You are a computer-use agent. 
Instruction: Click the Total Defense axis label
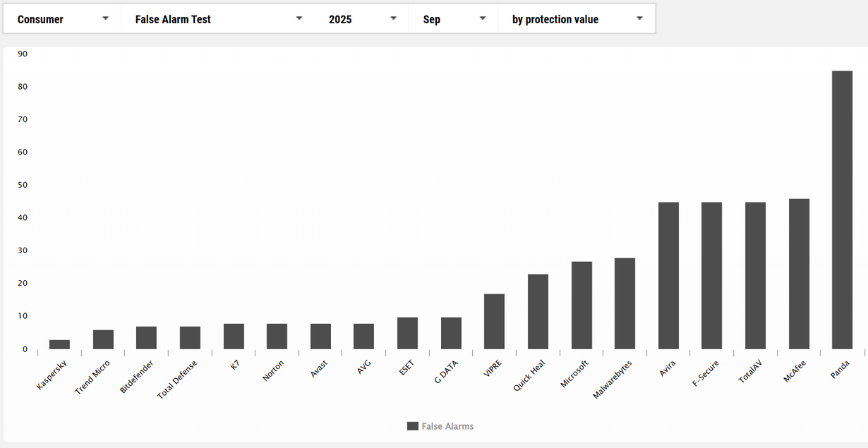(177, 380)
